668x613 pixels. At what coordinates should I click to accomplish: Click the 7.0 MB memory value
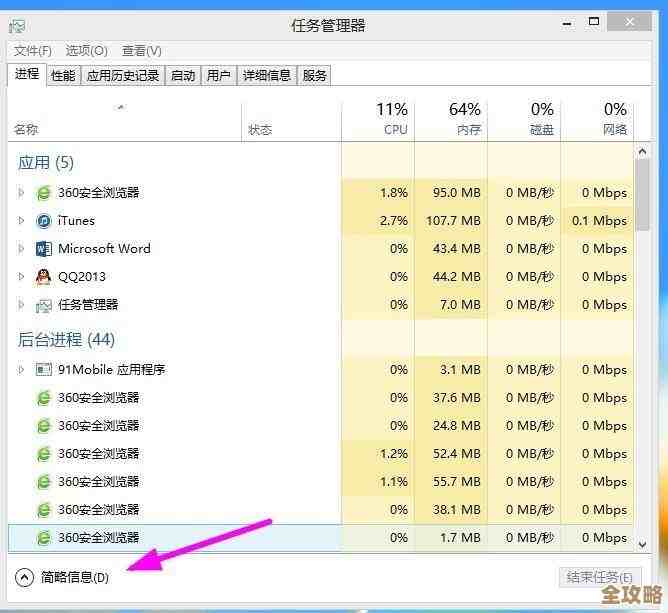coord(460,305)
